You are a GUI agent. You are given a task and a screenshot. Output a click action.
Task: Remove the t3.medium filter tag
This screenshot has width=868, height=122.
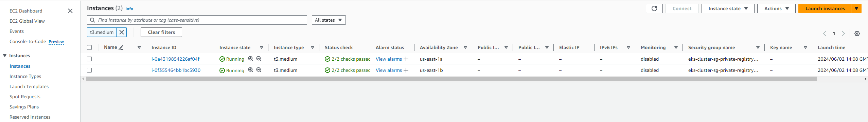point(122,32)
